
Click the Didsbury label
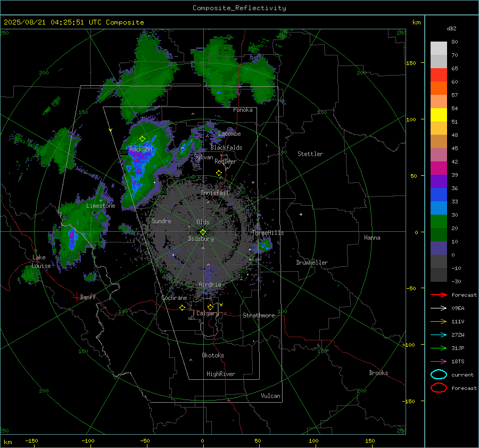tap(201, 239)
